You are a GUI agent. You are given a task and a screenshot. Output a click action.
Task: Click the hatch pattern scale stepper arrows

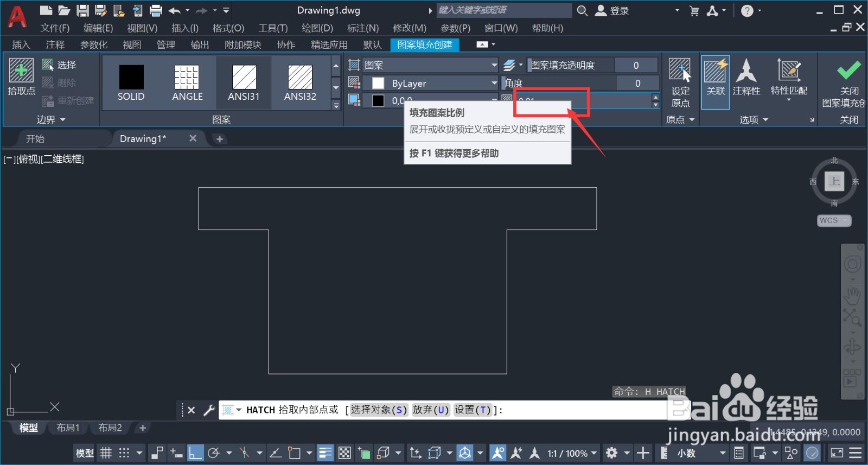point(655,100)
